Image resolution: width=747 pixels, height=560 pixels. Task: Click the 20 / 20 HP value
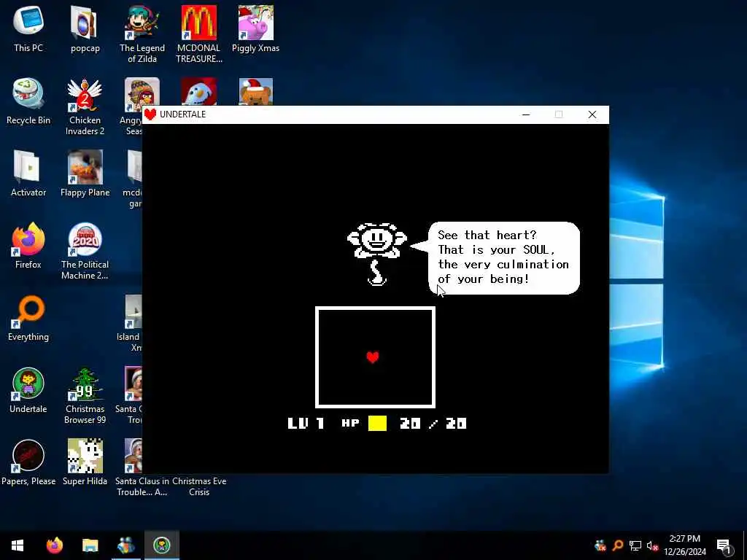433,423
